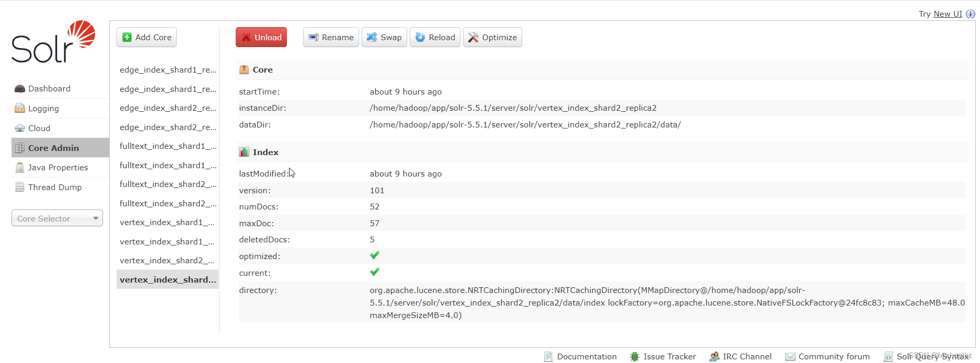Open the Core Selector dropdown
This screenshot has width=980, height=363.
click(57, 218)
